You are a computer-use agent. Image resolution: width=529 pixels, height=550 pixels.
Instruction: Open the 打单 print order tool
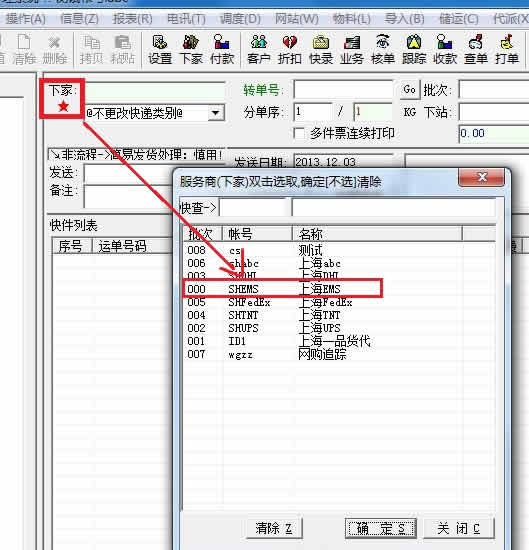[507, 50]
